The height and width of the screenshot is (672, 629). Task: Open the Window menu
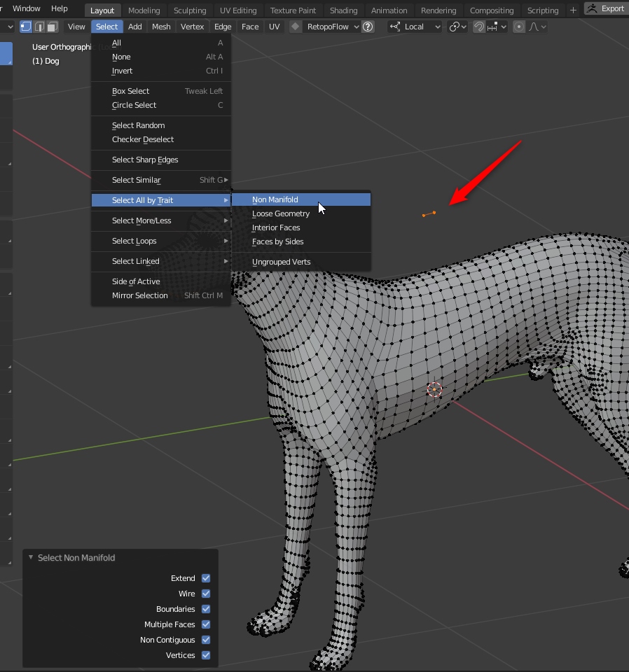pyautogui.click(x=27, y=8)
